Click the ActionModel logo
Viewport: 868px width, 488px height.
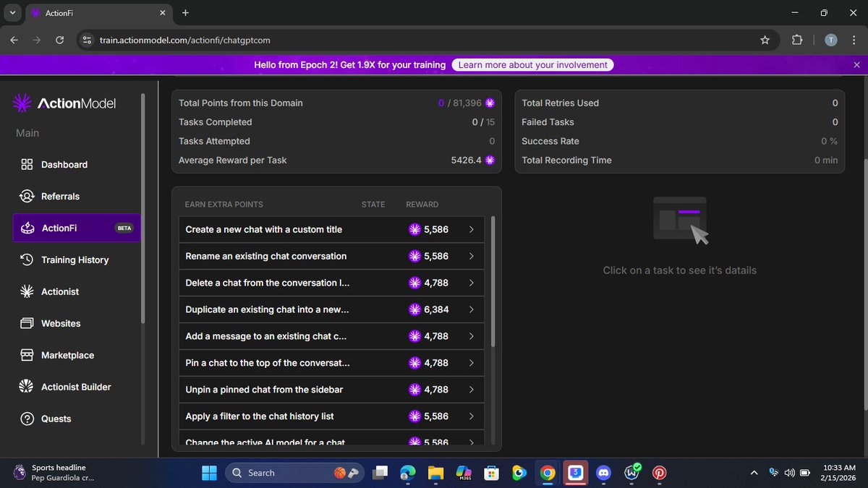pos(64,103)
